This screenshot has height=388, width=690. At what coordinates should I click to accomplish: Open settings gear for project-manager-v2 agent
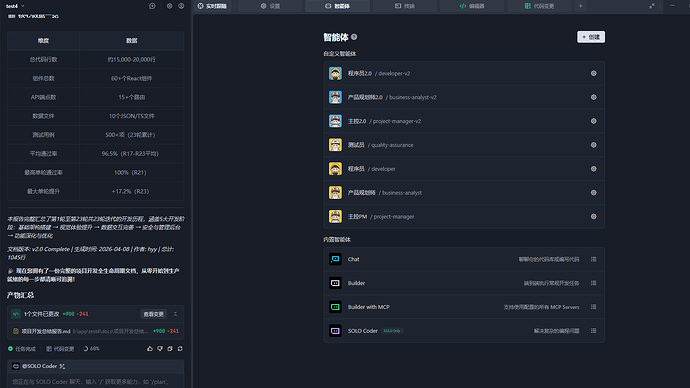(x=594, y=121)
